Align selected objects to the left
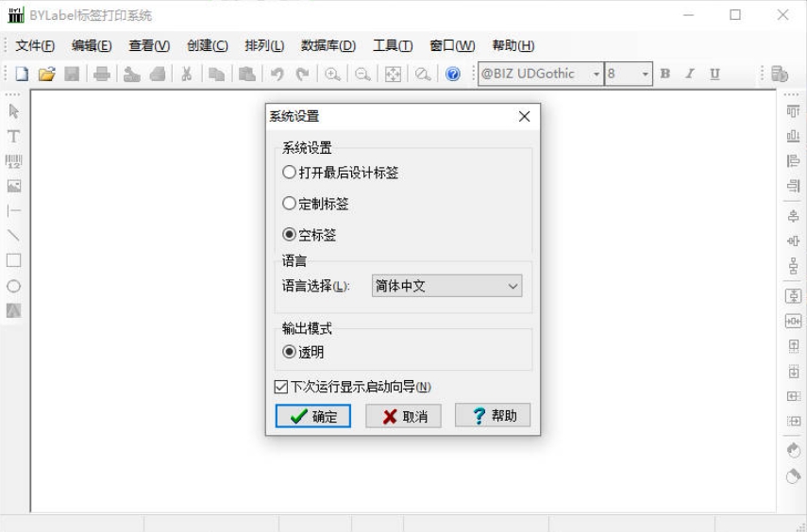 coord(793,161)
